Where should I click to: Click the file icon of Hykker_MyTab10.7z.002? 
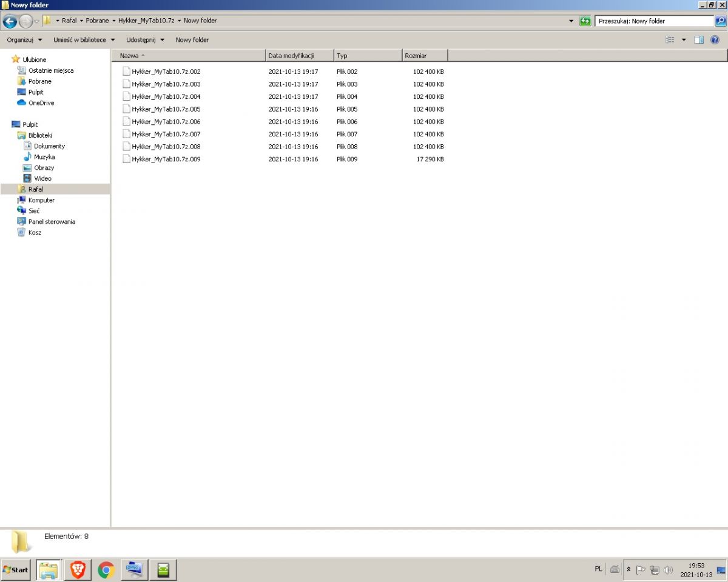126,71
